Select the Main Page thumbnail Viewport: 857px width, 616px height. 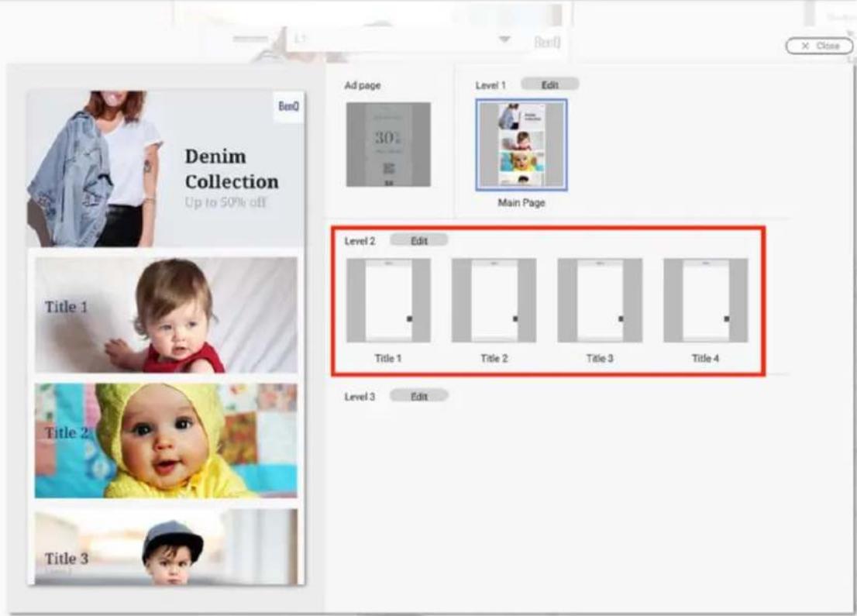coord(521,145)
